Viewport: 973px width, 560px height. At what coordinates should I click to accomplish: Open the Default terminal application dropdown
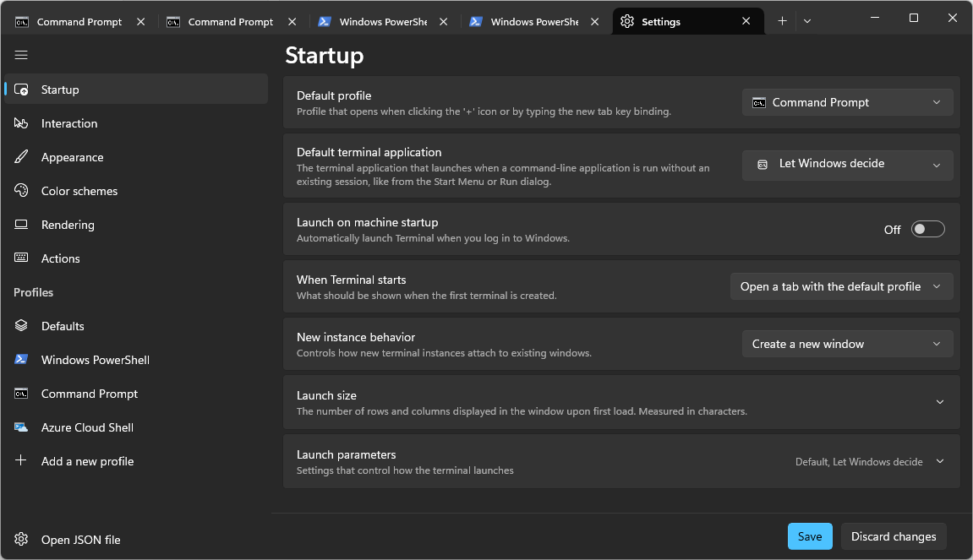tap(847, 164)
